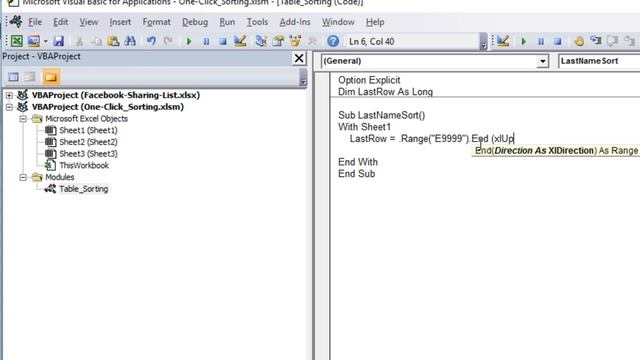Collapse the Modules folder

[23, 177]
